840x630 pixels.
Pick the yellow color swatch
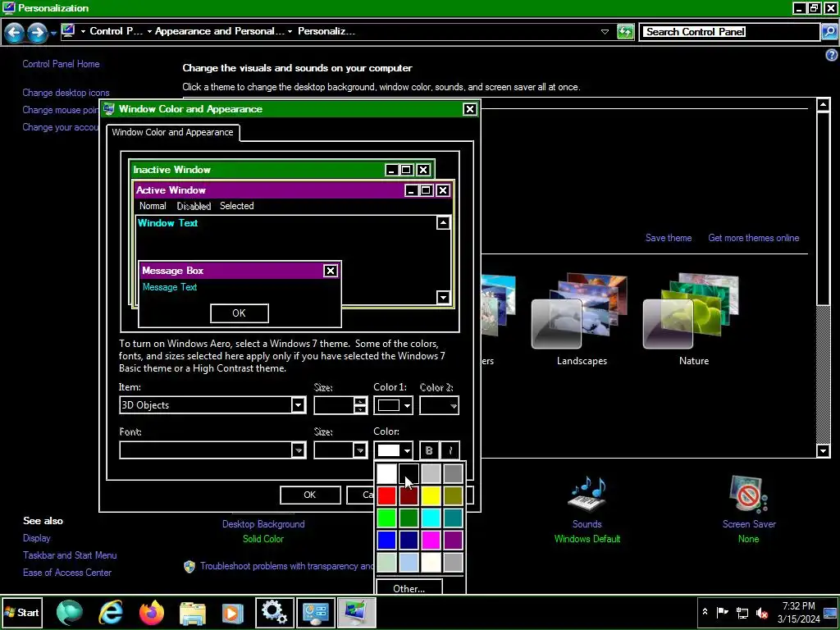pyautogui.click(x=431, y=495)
